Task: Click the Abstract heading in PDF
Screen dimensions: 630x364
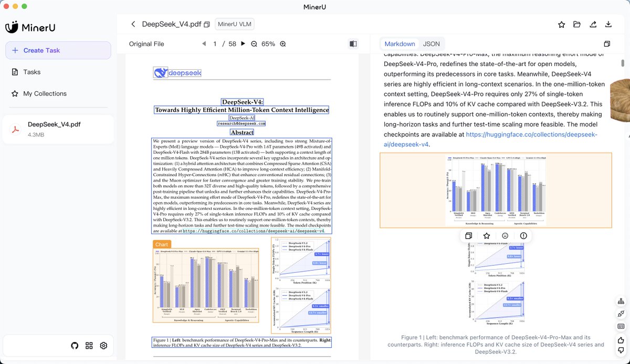Action: pos(242,132)
